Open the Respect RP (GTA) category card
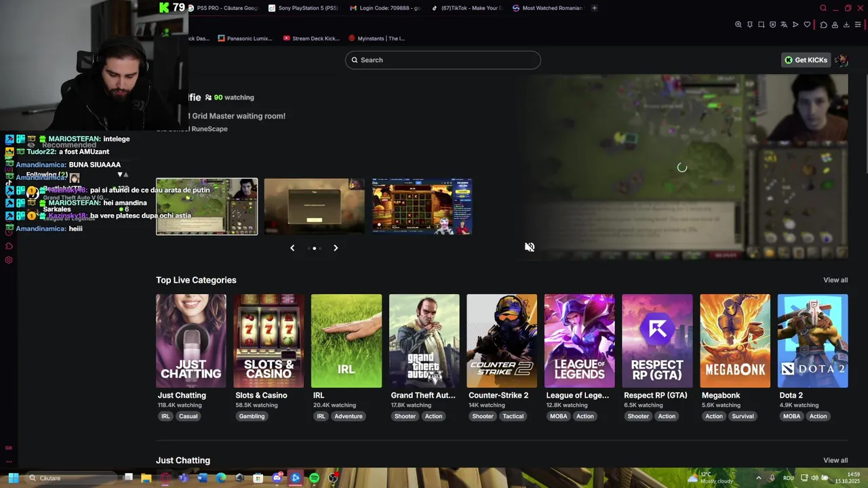This screenshot has height=488, width=868. coord(657,341)
